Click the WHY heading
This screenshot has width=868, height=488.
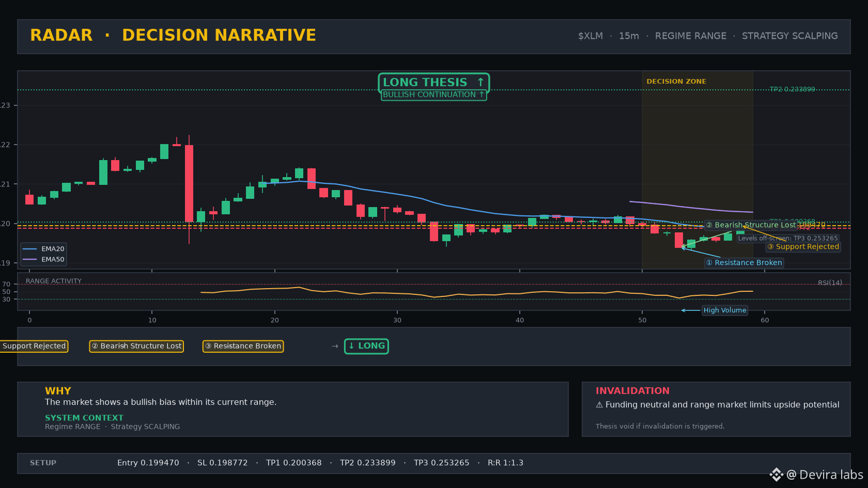point(58,391)
